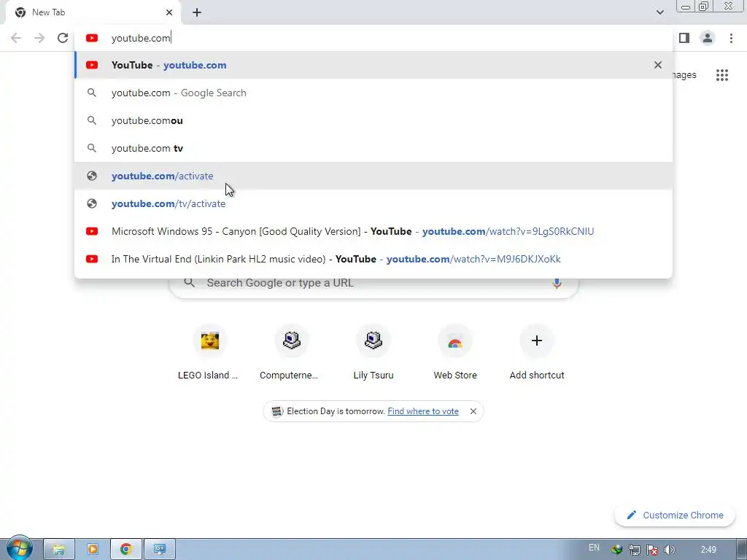
Task: Click the browser Forward arrow
Action: (39, 38)
